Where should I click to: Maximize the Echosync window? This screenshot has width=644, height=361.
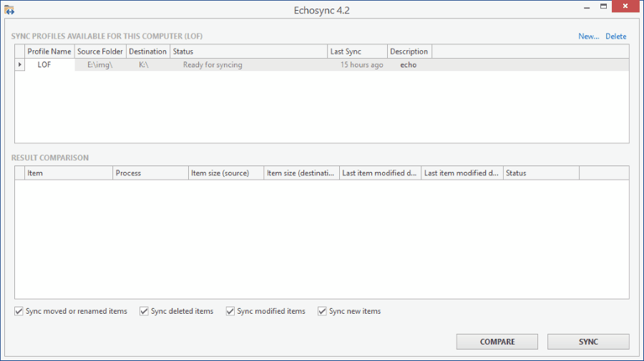[x=603, y=6]
